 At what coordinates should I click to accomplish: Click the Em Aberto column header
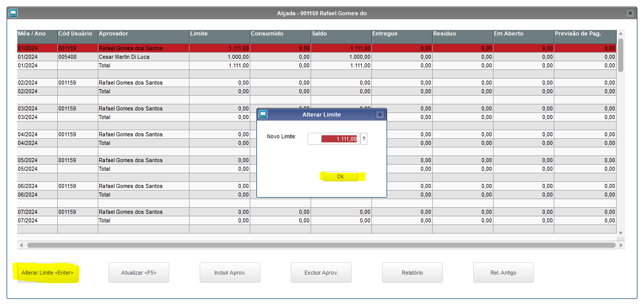click(523, 36)
